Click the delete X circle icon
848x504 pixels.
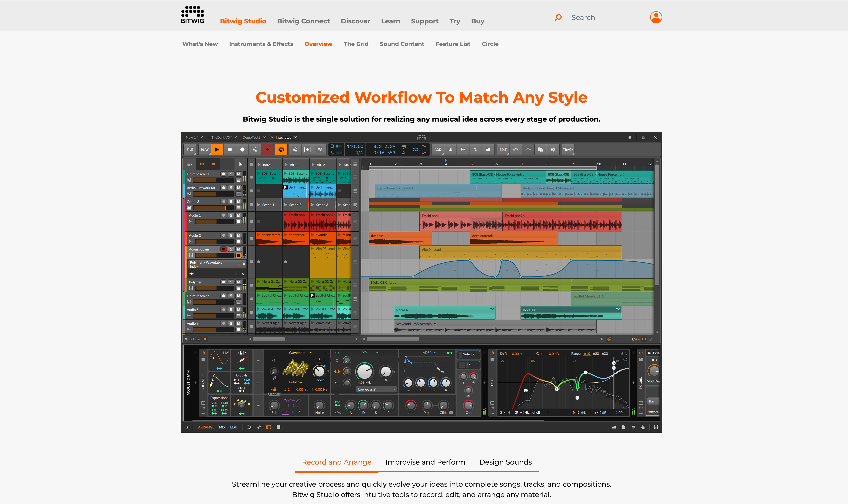553,150
